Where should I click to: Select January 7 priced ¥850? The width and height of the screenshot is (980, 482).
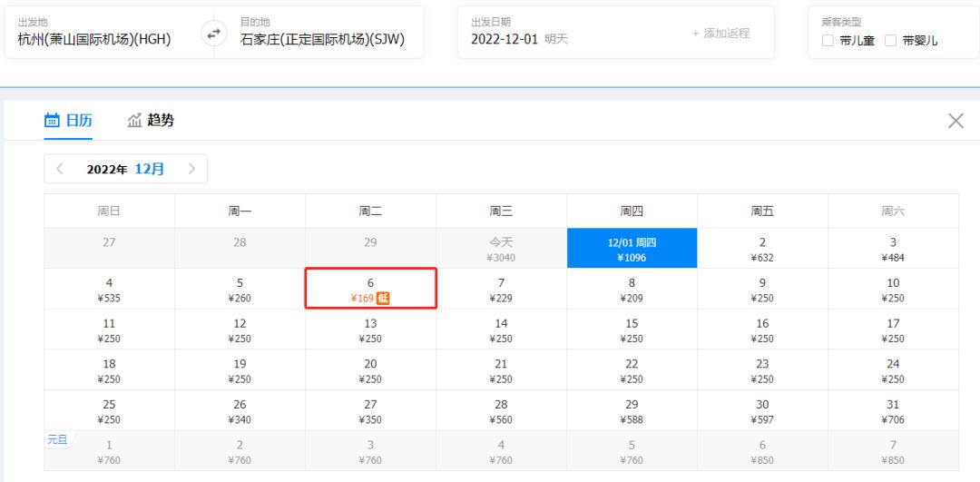click(x=893, y=450)
